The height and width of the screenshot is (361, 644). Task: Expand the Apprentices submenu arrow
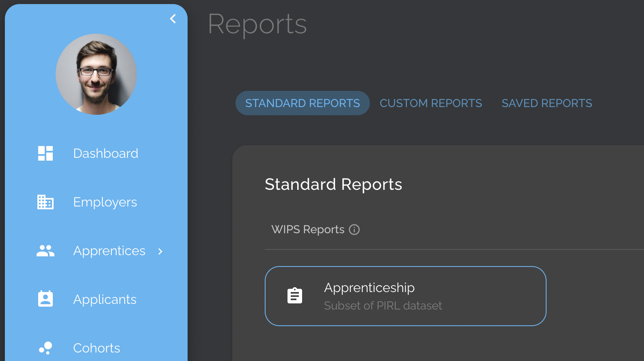(x=160, y=251)
